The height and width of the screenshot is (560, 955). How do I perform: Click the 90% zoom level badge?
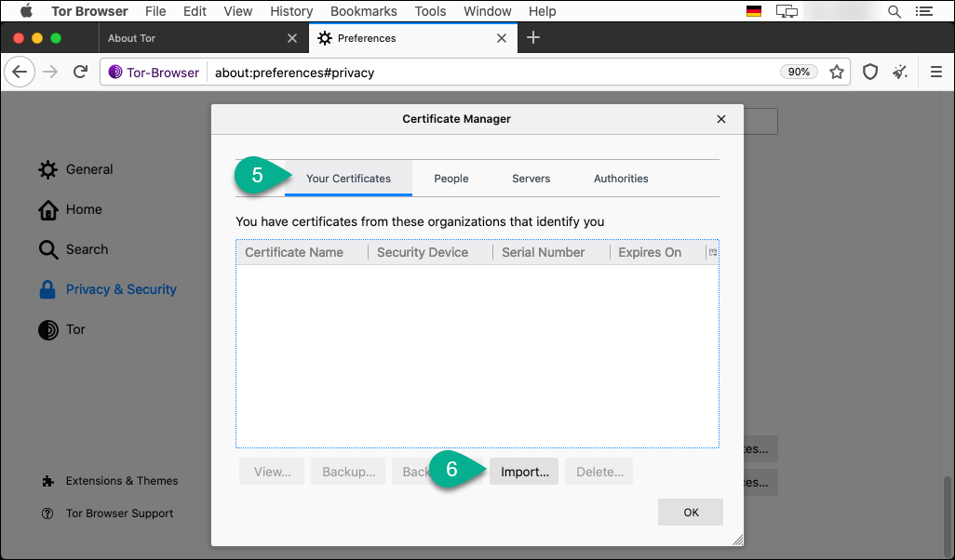(x=799, y=72)
